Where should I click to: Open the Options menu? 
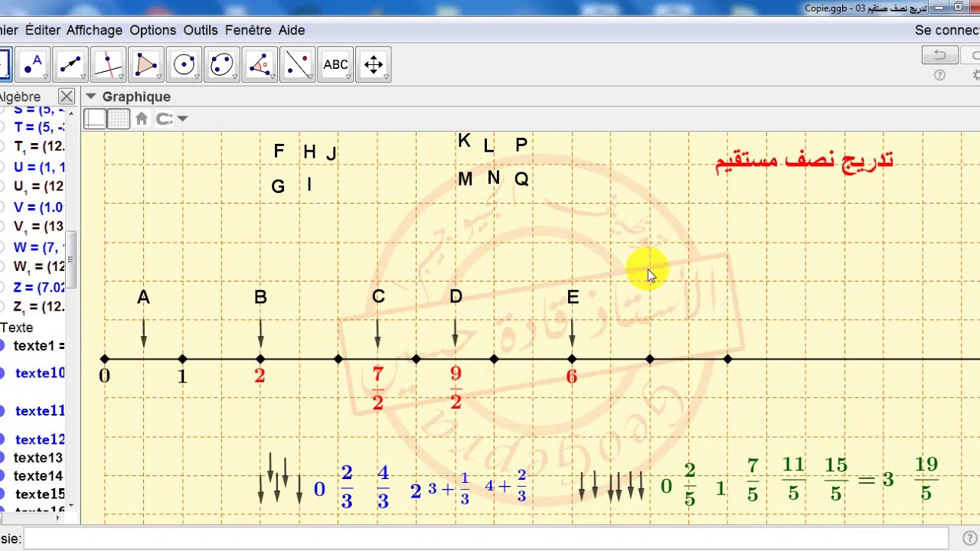coord(152,30)
